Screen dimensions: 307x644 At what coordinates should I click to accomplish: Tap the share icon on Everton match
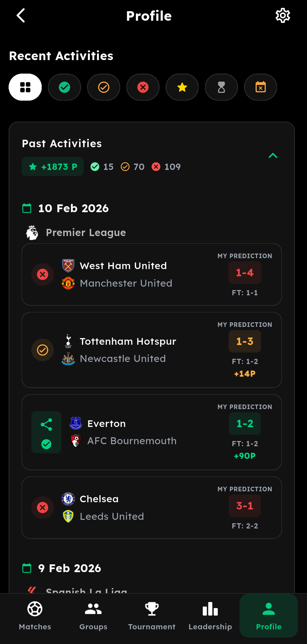46,424
